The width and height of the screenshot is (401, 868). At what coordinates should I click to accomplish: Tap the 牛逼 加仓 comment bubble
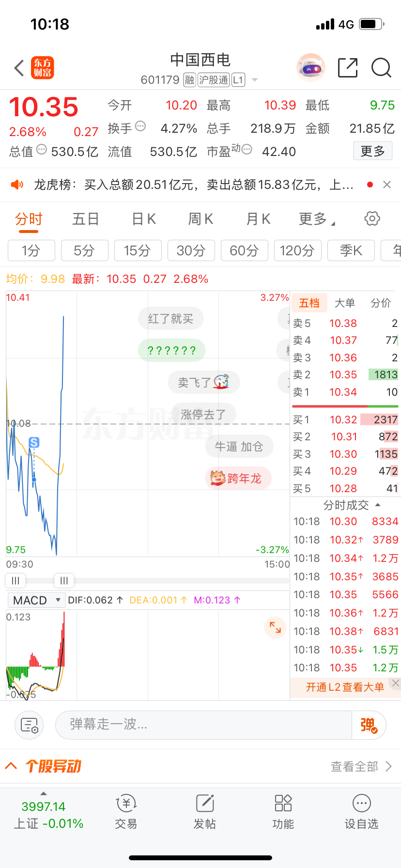point(239,446)
